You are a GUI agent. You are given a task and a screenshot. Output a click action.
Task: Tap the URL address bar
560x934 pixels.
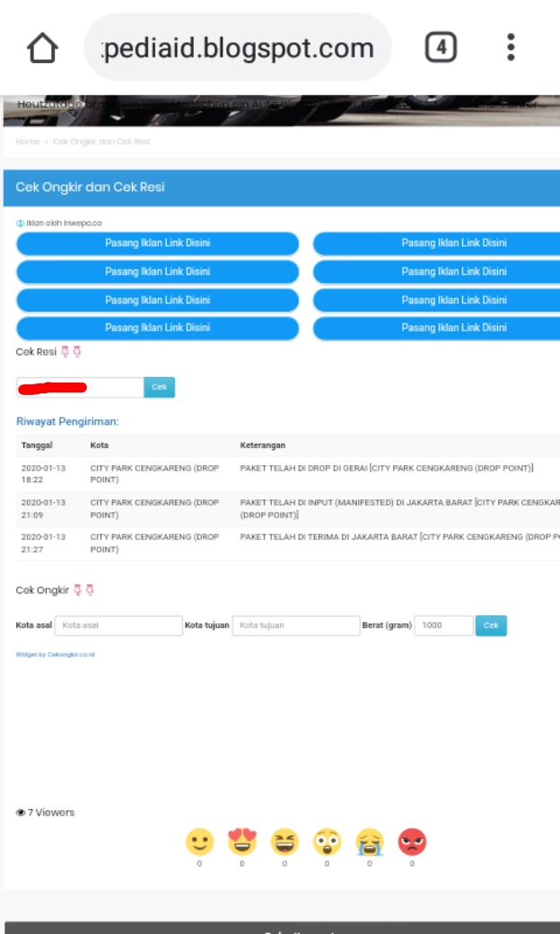click(238, 48)
